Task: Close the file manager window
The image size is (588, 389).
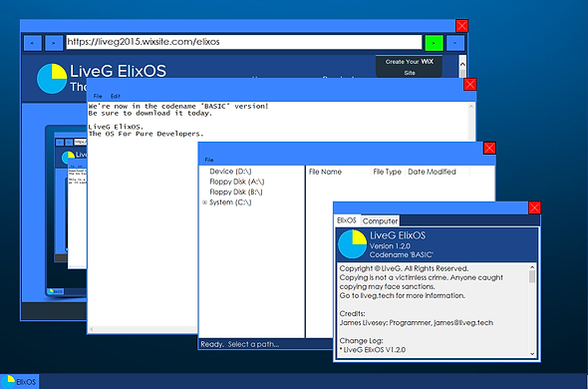Action: click(x=489, y=148)
